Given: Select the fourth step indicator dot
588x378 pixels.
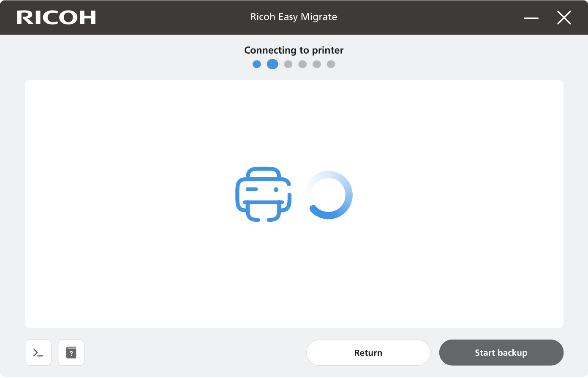Looking at the screenshot, I should (302, 64).
